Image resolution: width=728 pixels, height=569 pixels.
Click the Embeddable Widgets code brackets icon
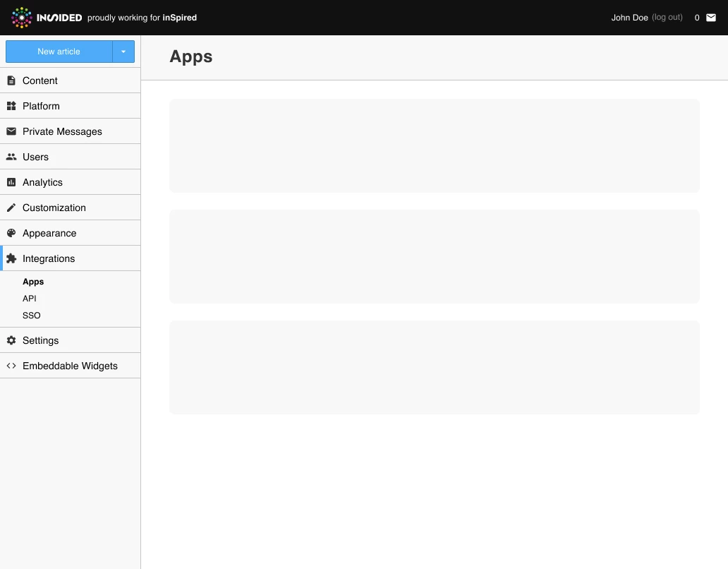pyautogui.click(x=11, y=366)
